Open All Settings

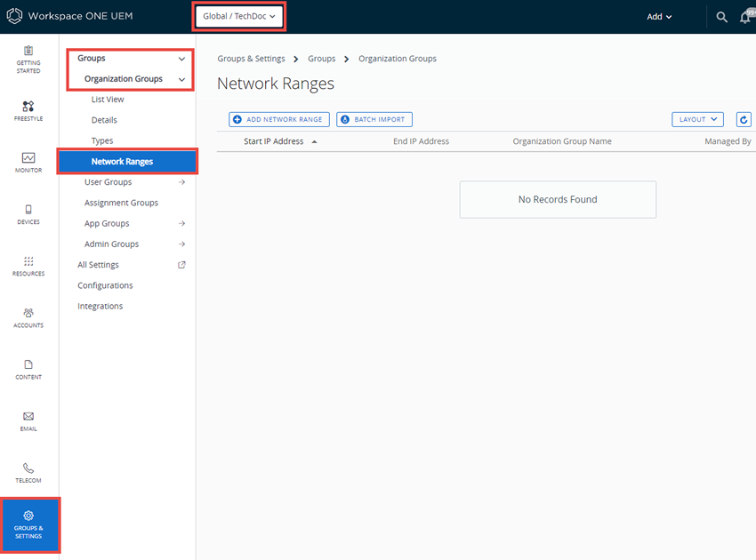(98, 265)
